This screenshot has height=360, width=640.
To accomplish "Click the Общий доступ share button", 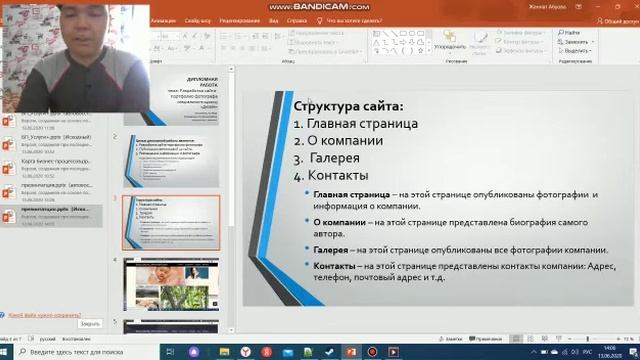I will pyautogui.click(x=618, y=21).
